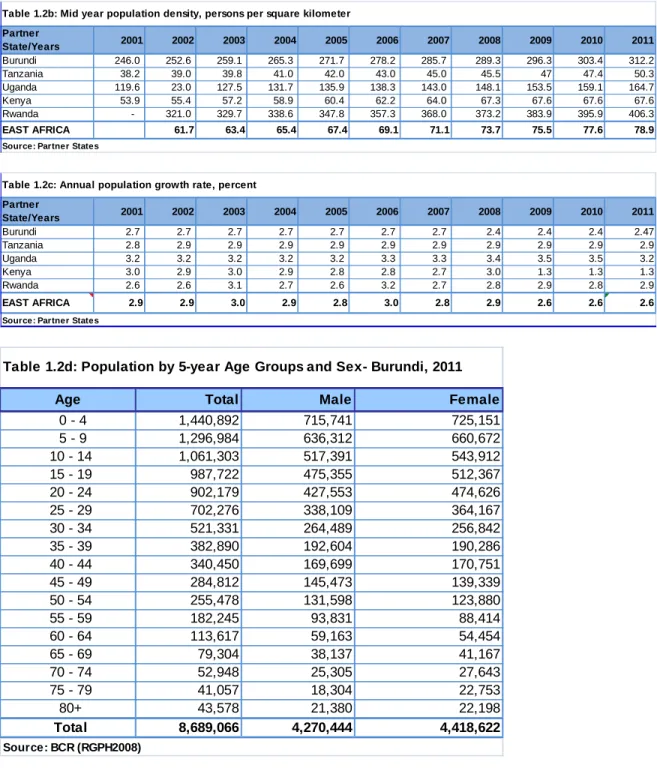The width and height of the screenshot is (657, 774).
Task: Click total 340,450 for ages 40-44
Action: click(215, 564)
